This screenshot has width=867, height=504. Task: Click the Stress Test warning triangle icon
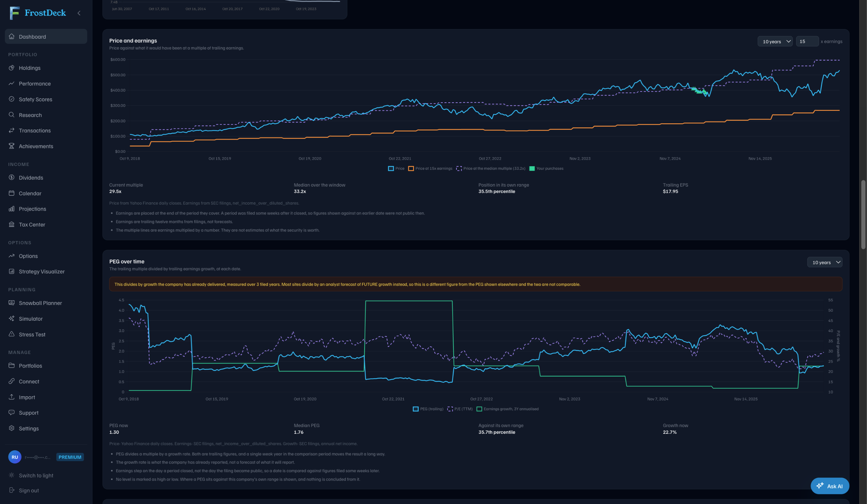[12, 334]
